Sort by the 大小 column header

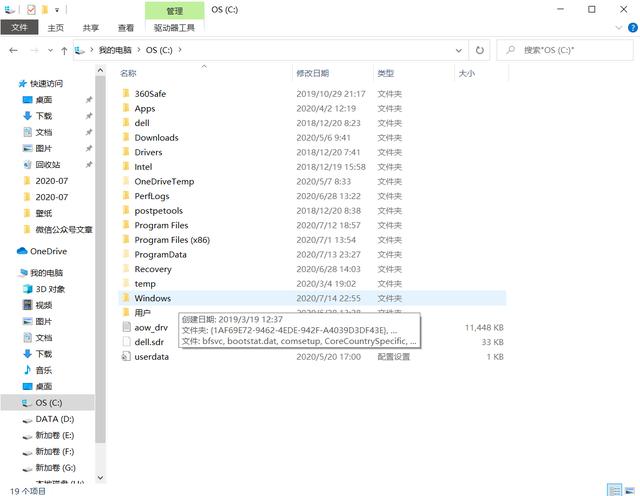pos(467,73)
